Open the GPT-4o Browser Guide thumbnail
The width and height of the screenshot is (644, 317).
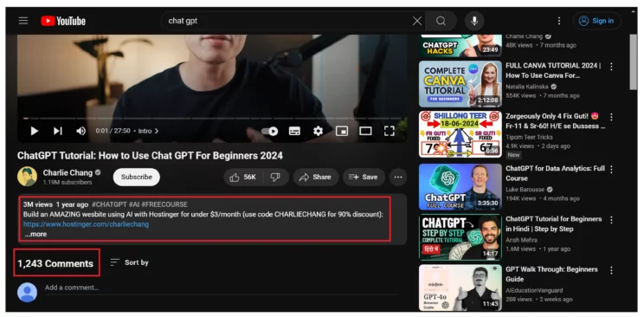[460, 288]
